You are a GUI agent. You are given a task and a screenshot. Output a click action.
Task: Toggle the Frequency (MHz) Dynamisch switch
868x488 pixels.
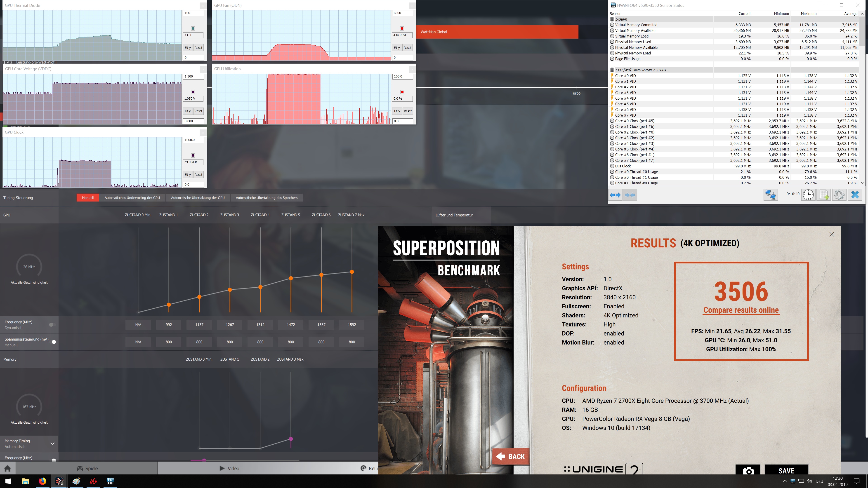click(52, 325)
